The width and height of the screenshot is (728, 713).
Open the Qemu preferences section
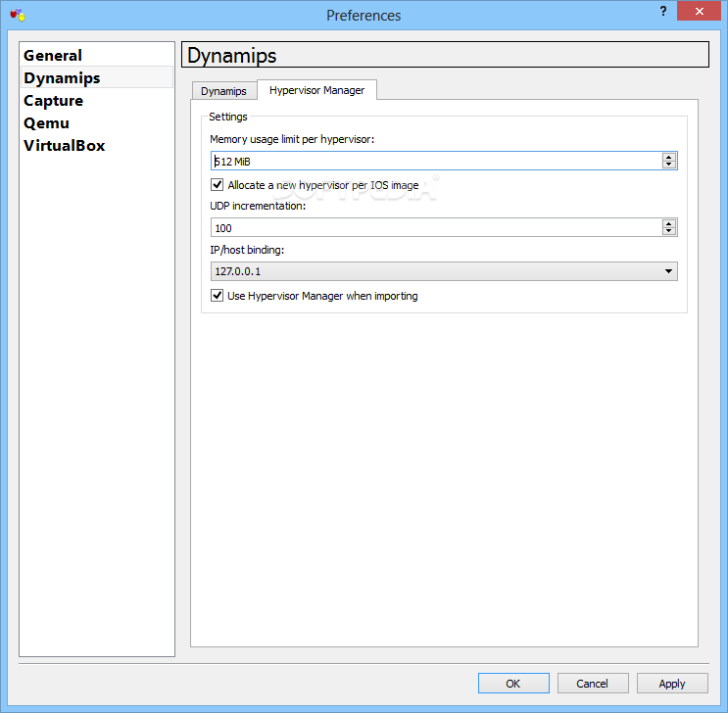click(96, 123)
